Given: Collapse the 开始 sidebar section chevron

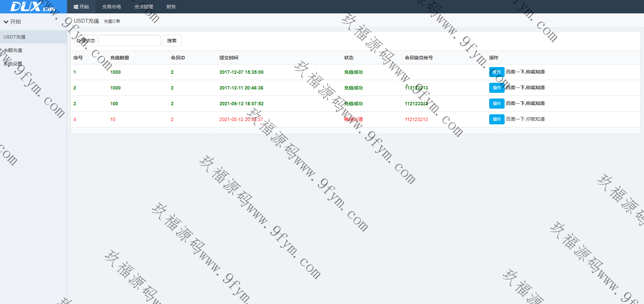Looking at the screenshot, I should [x=6, y=22].
